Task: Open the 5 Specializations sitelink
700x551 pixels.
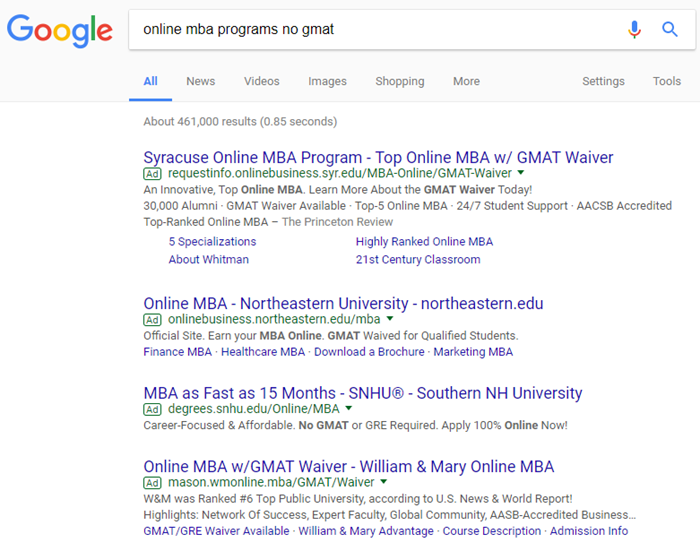Action: pos(212,242)
